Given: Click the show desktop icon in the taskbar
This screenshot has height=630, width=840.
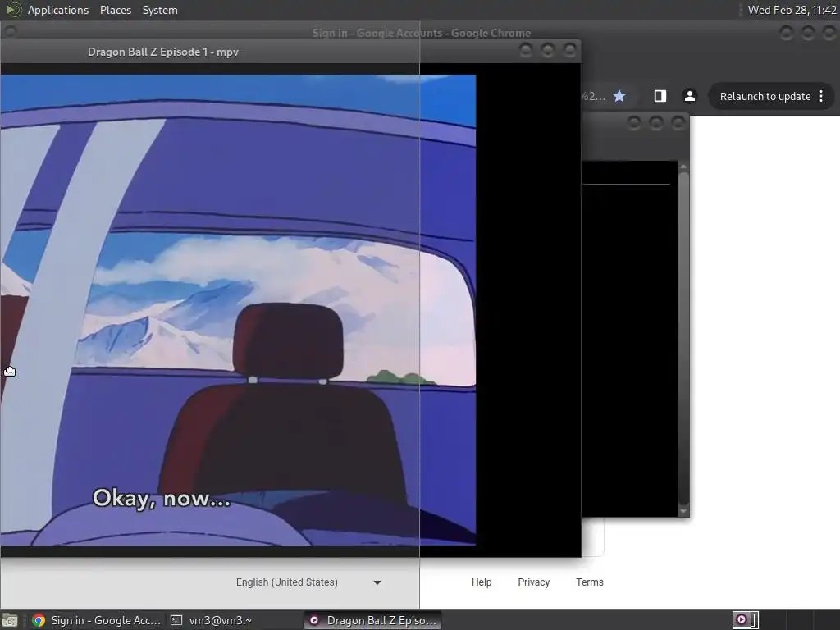Looking at the screenshot, I should [x=10, y=620].
